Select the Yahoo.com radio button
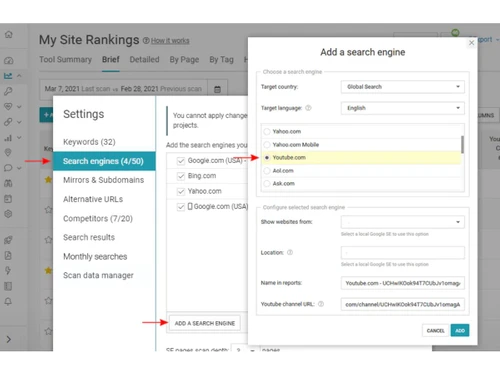Screen dimensions: 500x375 click(x=267, y=131)
